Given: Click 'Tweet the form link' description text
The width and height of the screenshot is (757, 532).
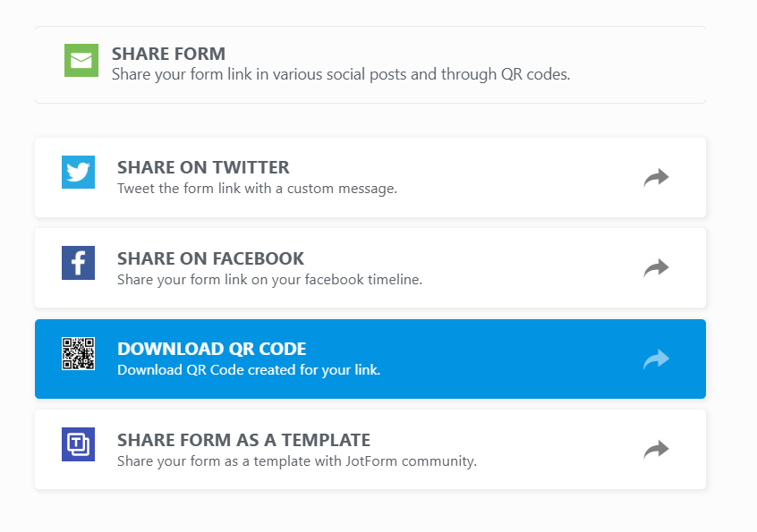Looking at the screenshot, I should (x=257, y=189).
